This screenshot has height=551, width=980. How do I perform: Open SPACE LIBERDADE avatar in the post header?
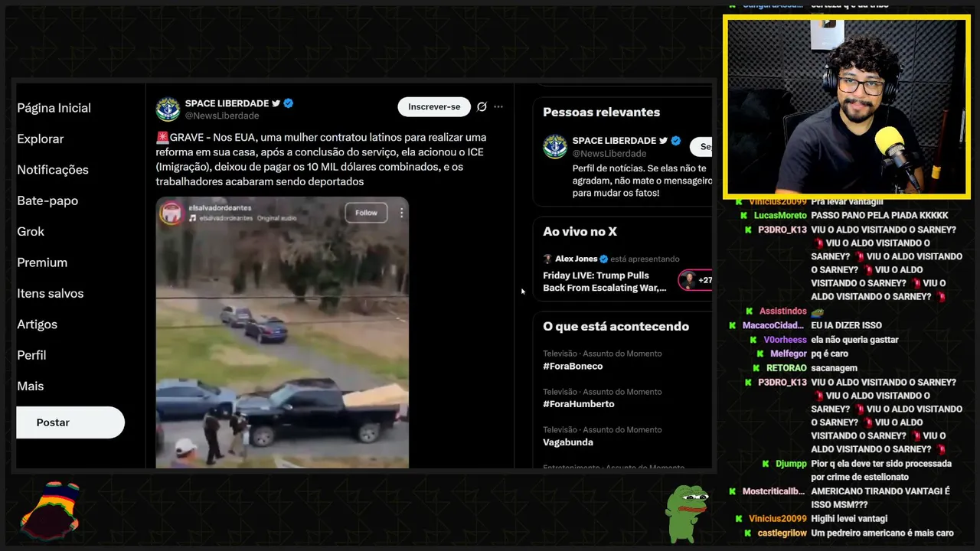(168, 109)
